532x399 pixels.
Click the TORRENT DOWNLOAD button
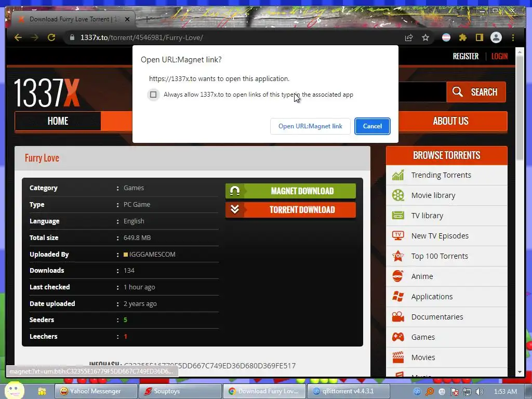(290, 210)
